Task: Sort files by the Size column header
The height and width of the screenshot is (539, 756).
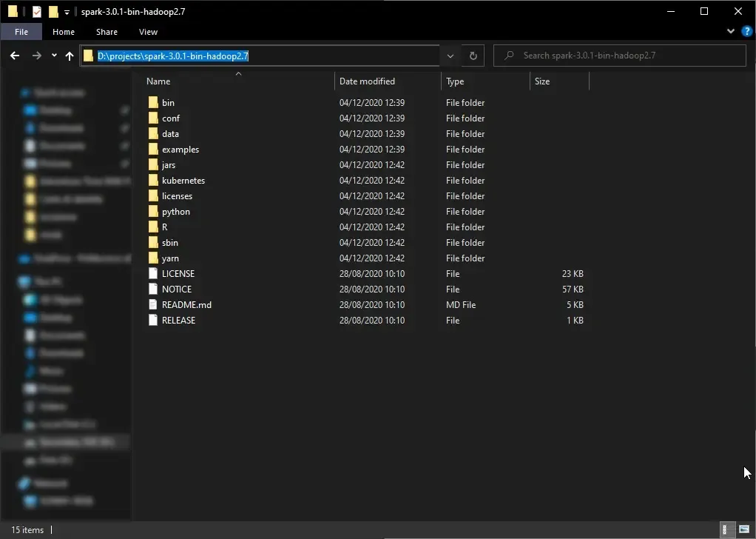Action: coord(543,81)
